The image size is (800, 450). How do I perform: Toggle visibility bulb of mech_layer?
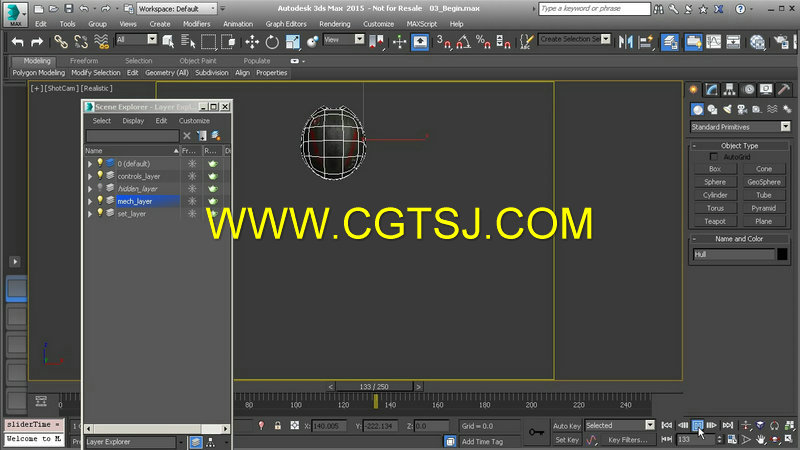100,201
